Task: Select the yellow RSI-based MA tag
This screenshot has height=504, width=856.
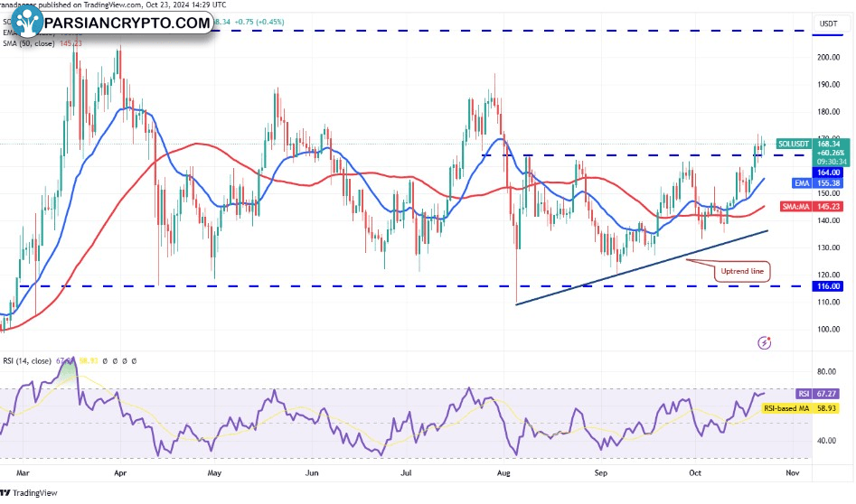Action: point(786,408)
